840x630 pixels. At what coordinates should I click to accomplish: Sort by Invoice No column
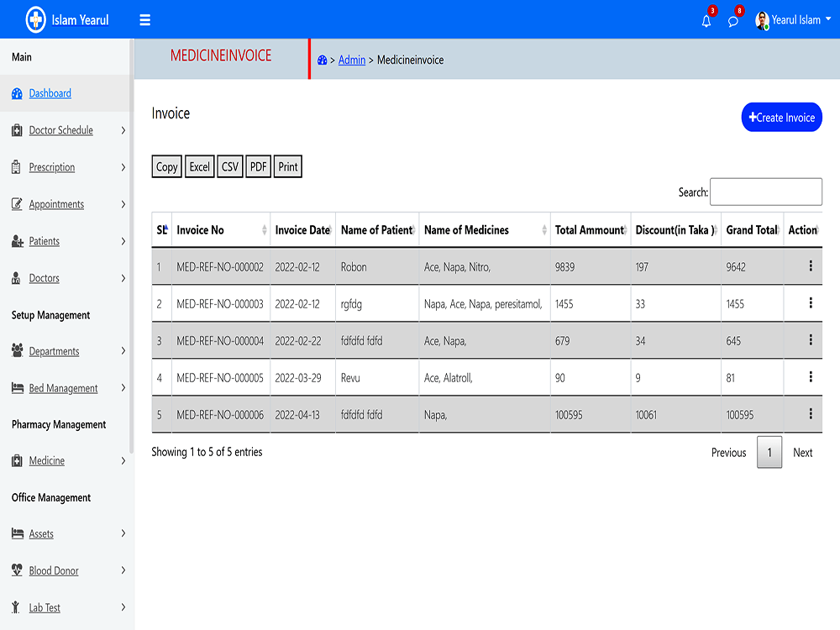tap(221, 230)
